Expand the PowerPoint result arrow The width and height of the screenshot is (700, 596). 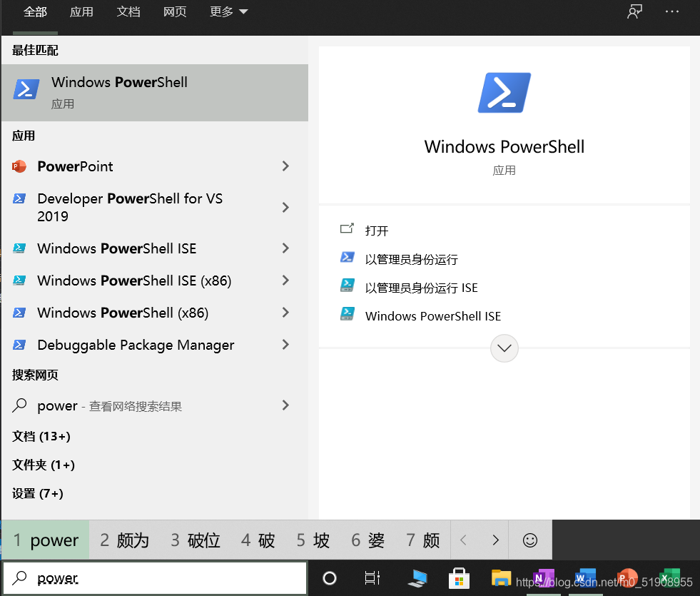coord(285,166)
